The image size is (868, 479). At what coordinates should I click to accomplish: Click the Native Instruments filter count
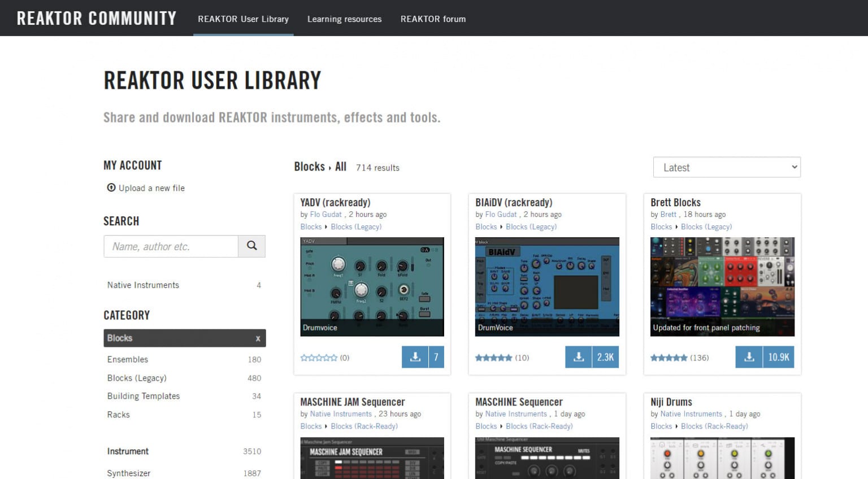(x=259, y=285)
